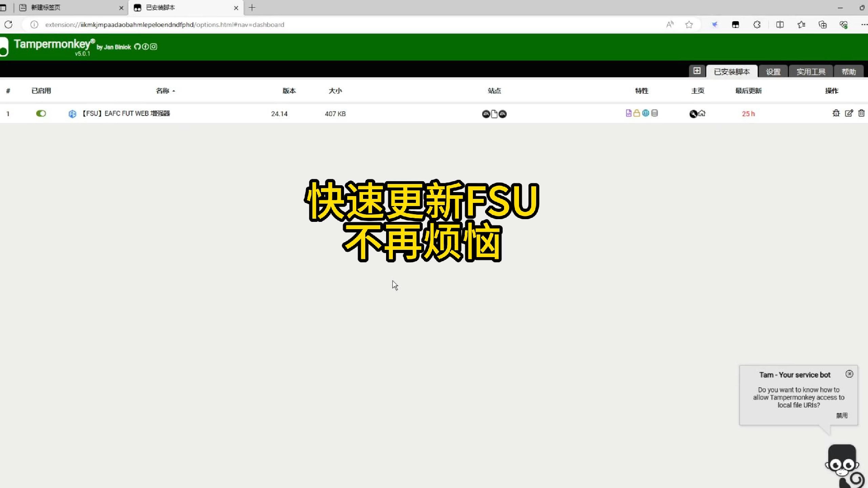
Task: Click the blue bird extension icon
Action: 715,24
